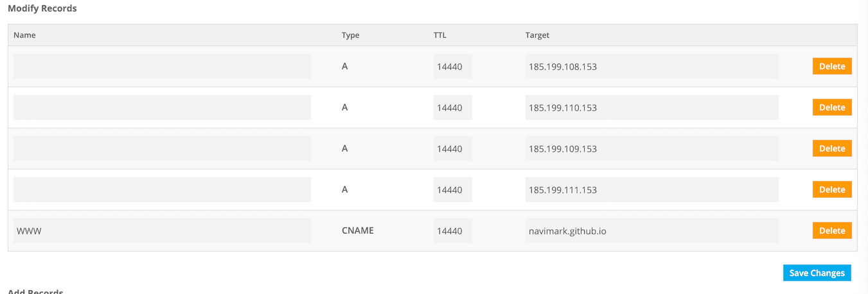Delete the A record targeting 185.199.109.153

coord(832,148)
